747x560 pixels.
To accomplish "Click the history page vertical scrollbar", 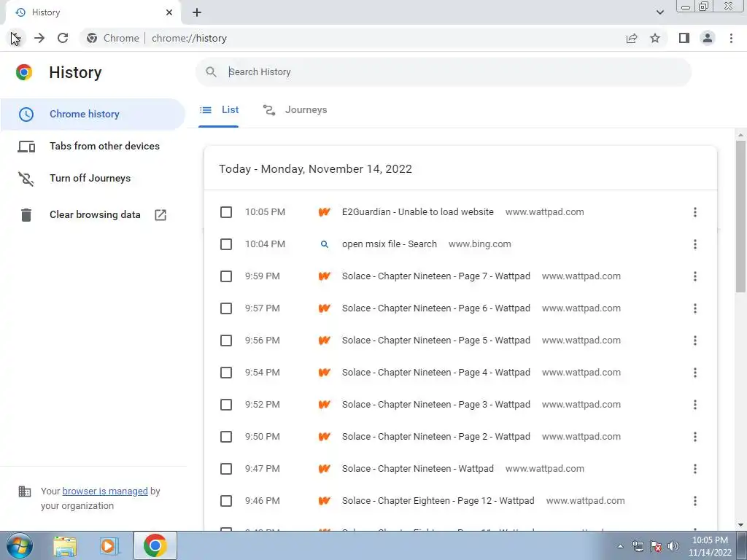I will (741, 217).
